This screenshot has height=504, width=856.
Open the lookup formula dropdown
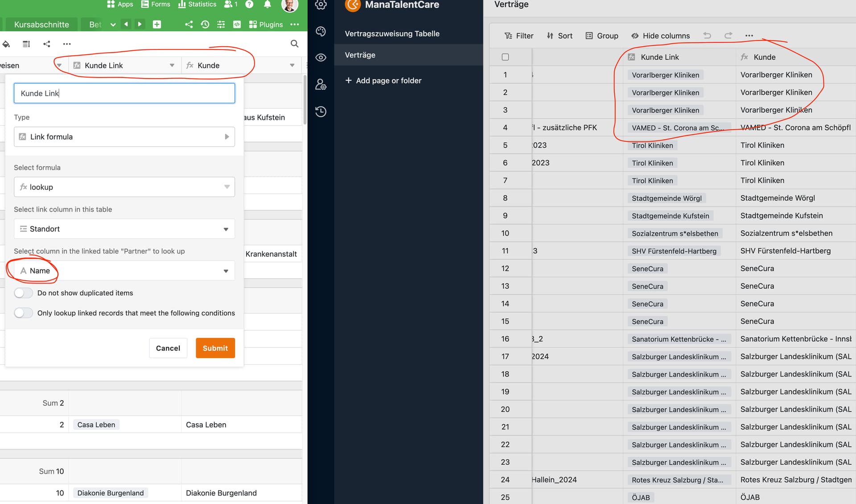pos(124,187)
